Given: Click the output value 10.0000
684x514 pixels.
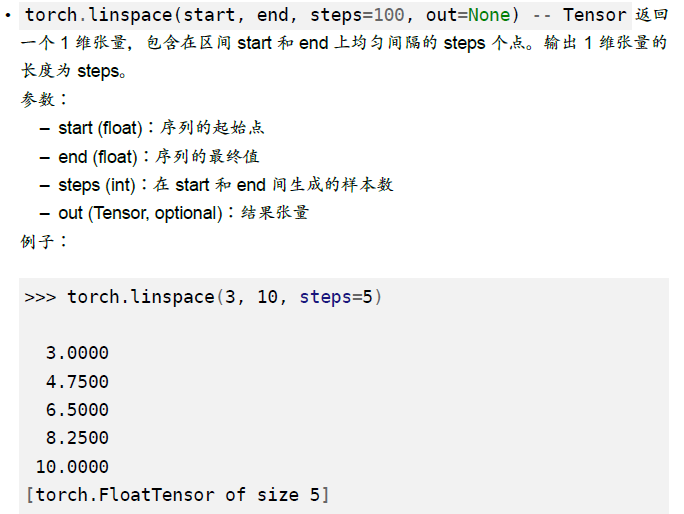Looking at the screenshot, I should click(72, 467).
